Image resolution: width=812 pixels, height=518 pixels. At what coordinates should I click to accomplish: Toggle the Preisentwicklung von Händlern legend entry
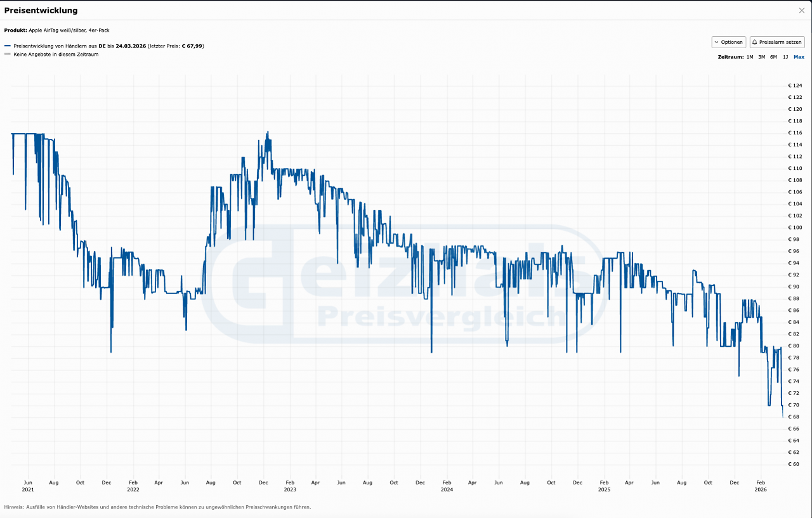pyautogui.click(x=108, y=46)
